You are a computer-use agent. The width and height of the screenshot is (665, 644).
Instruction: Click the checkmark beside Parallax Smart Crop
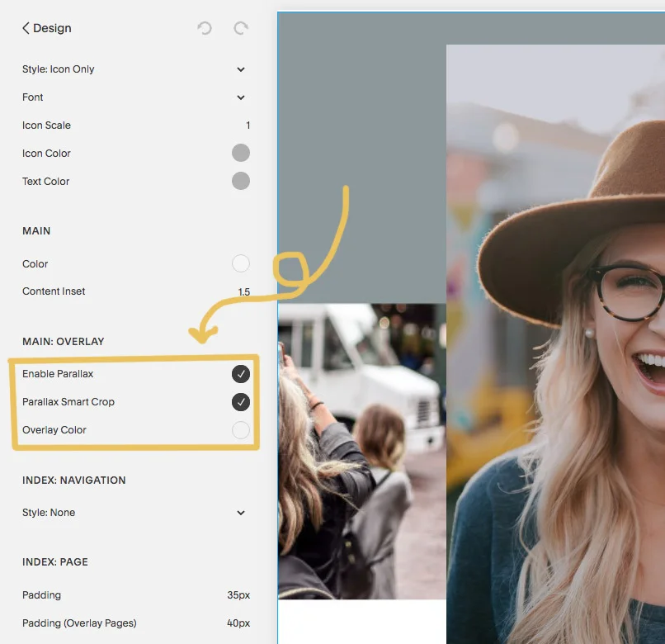point(241,402)
